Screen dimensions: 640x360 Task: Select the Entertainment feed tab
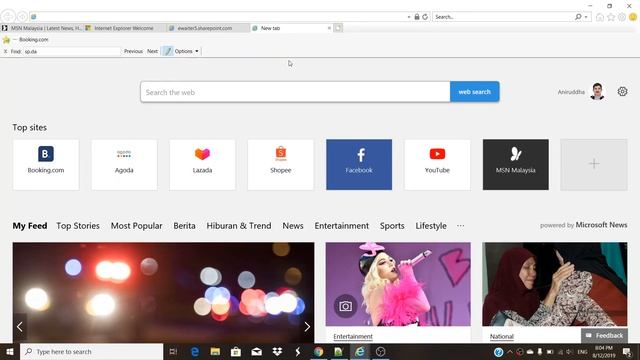coord(342,226)
